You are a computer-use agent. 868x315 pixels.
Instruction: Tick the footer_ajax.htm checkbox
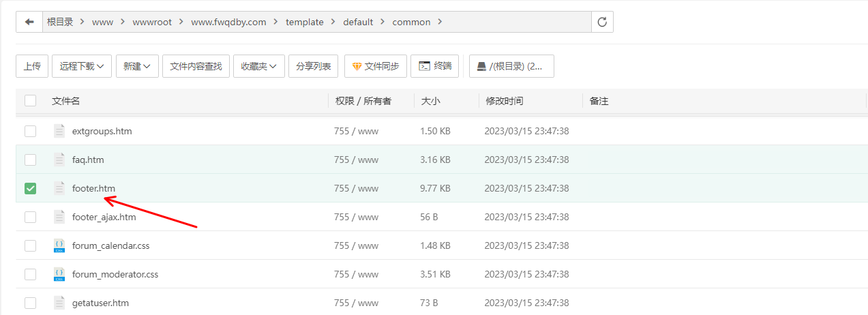tap(30, 217)
